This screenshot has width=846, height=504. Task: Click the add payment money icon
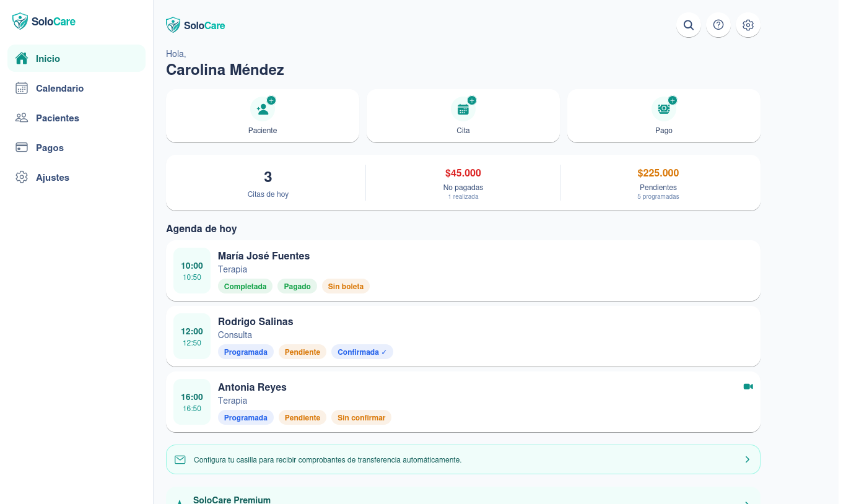[664, 109]
